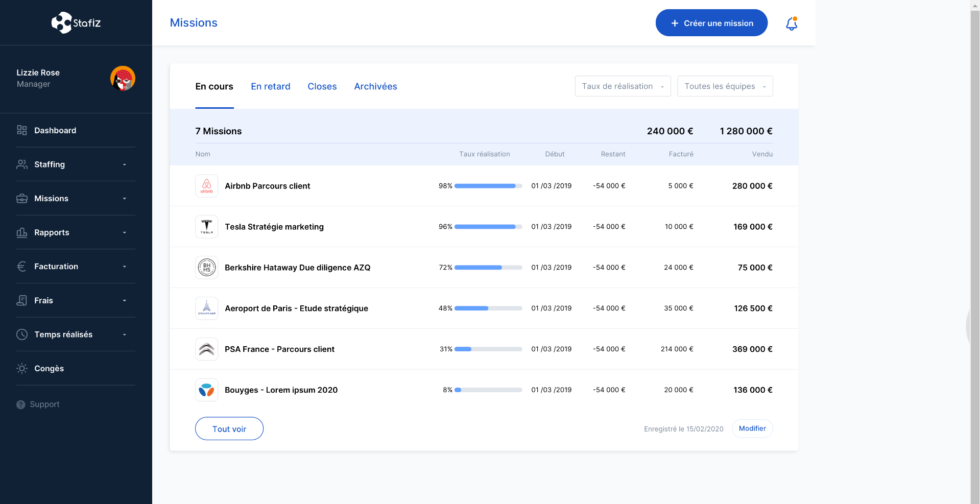Click the 7 Missions count label

point(219,131)
